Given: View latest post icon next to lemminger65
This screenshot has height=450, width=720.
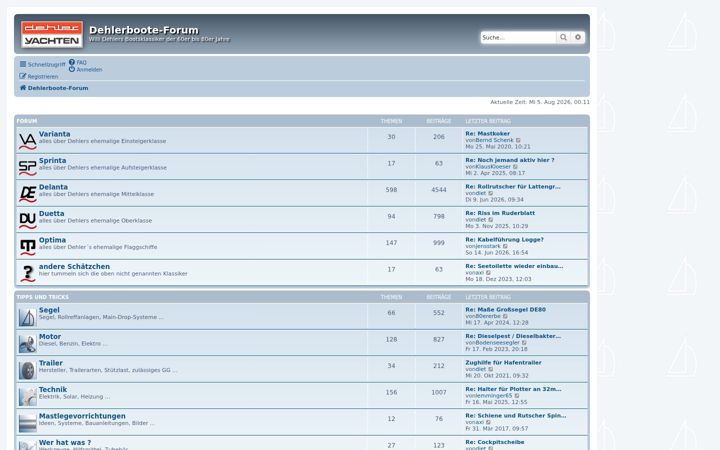Looking at the screenshot, I should click(517, 396).
